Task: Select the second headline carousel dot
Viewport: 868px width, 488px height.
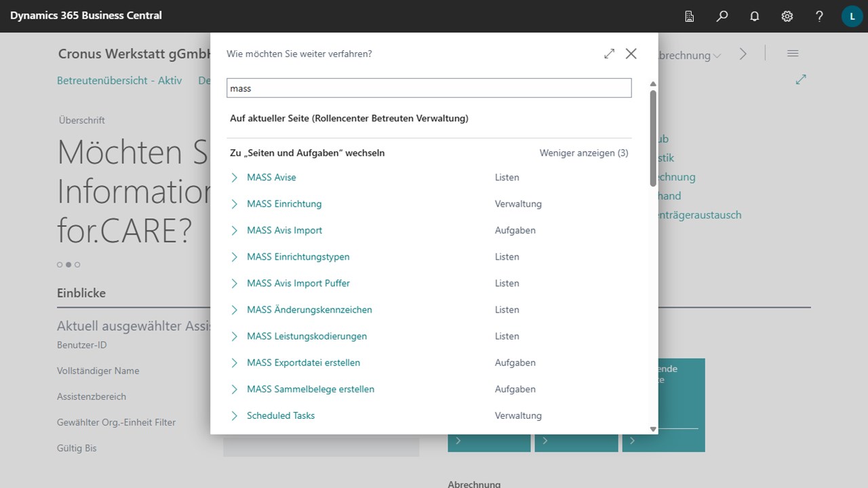Action: pos(68,264)
